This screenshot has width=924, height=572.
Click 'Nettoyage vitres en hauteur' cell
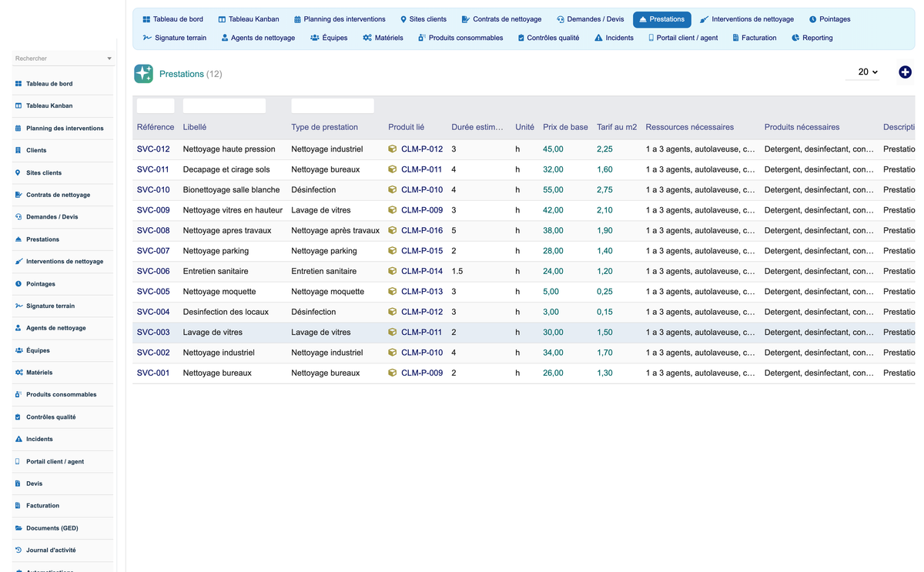point(233,210)
